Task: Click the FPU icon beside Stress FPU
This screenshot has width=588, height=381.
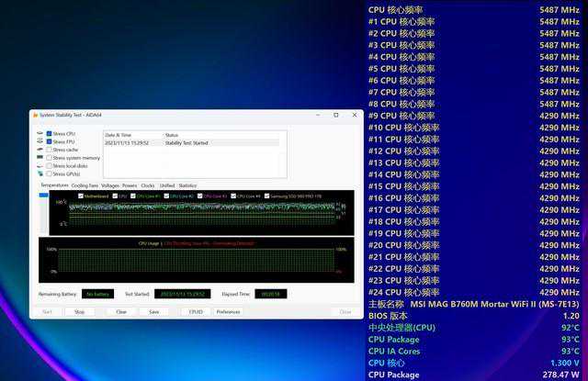Action: point(41,142)
